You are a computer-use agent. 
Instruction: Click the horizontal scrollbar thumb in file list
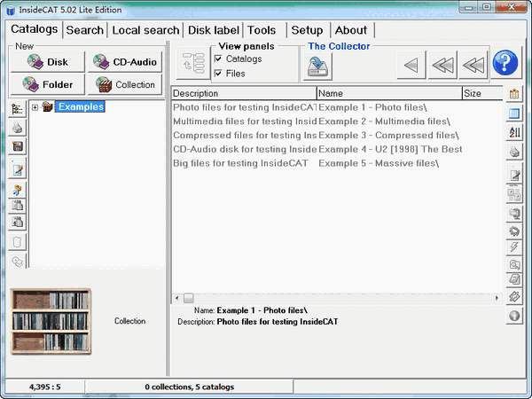coord(189,298)
